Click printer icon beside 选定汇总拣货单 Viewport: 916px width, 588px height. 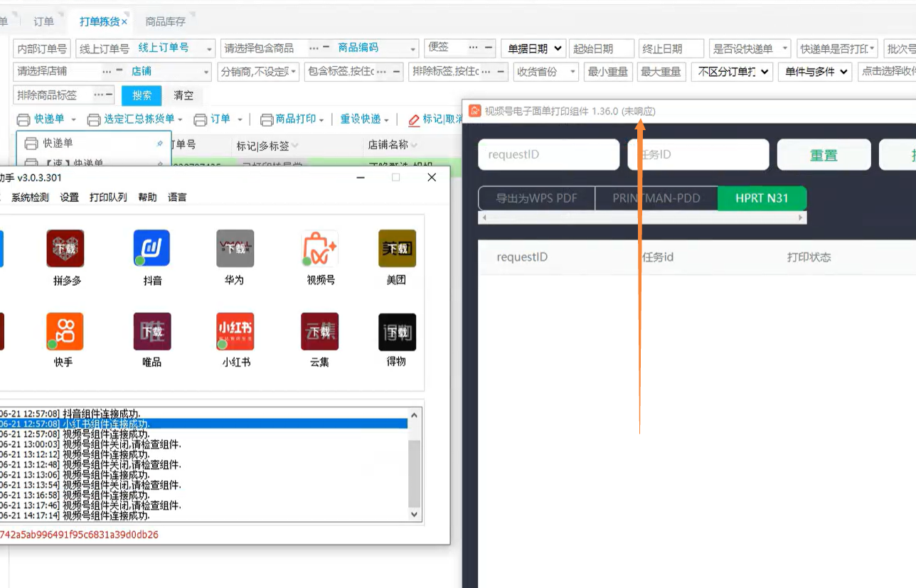(94, 119)
